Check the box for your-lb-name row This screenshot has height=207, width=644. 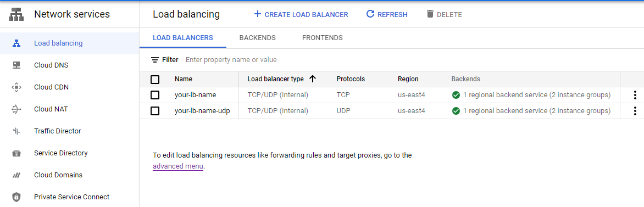coord(155,96)
